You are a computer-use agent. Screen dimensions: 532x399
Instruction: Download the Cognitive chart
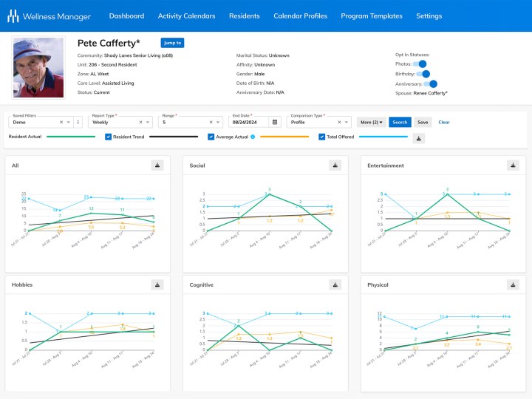[335, 284]
